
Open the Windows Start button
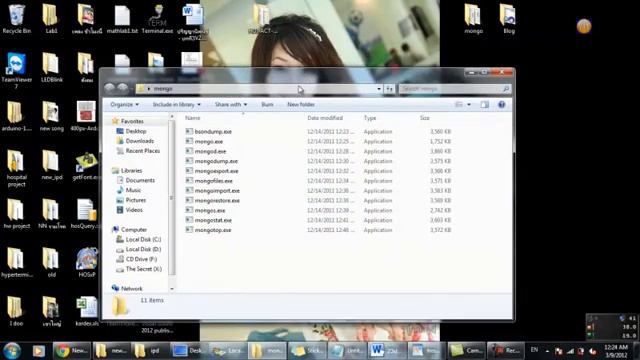click(x=12, y=351)
